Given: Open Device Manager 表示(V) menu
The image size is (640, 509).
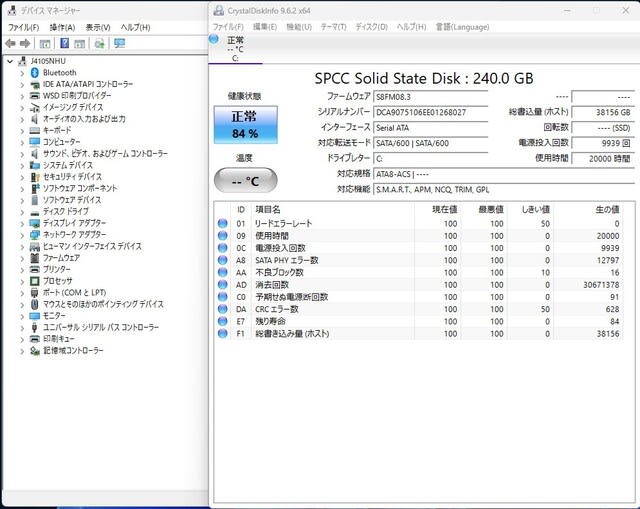Looking at the screenshot, I should coord(98,27).
